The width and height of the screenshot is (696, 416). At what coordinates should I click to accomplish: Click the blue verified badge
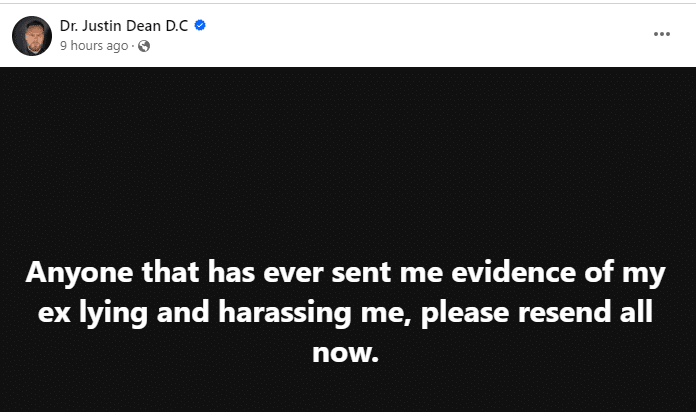[200, 26]
